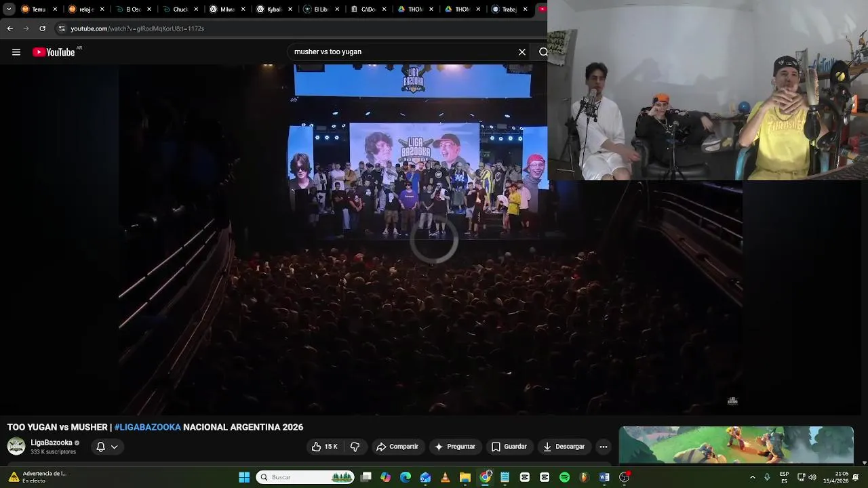The image size is (868, 488).
Task: Save video with Guardar button
Action: pos(509,447)
